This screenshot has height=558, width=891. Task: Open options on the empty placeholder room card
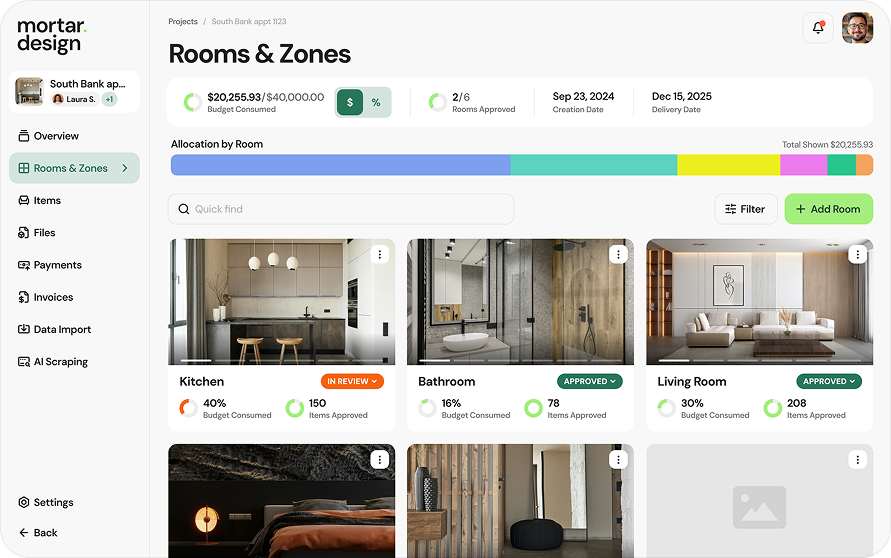tap(857, 459)
